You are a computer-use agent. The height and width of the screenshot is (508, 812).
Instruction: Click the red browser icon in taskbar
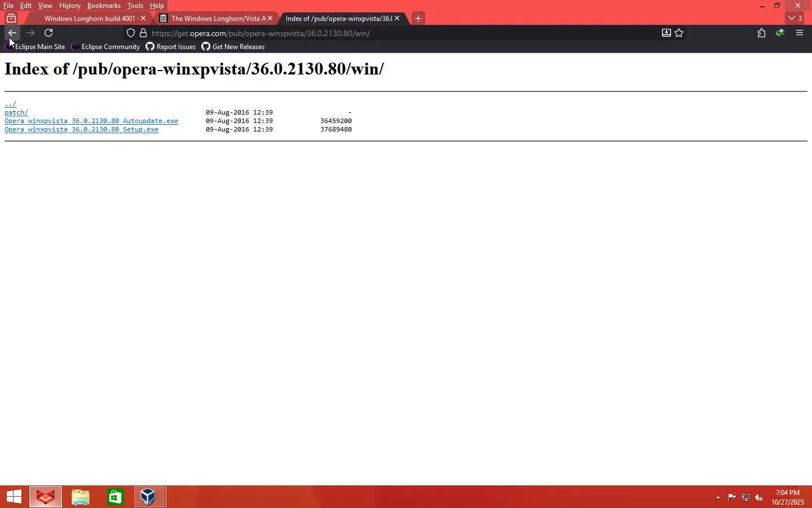click(x=46, y=497)
